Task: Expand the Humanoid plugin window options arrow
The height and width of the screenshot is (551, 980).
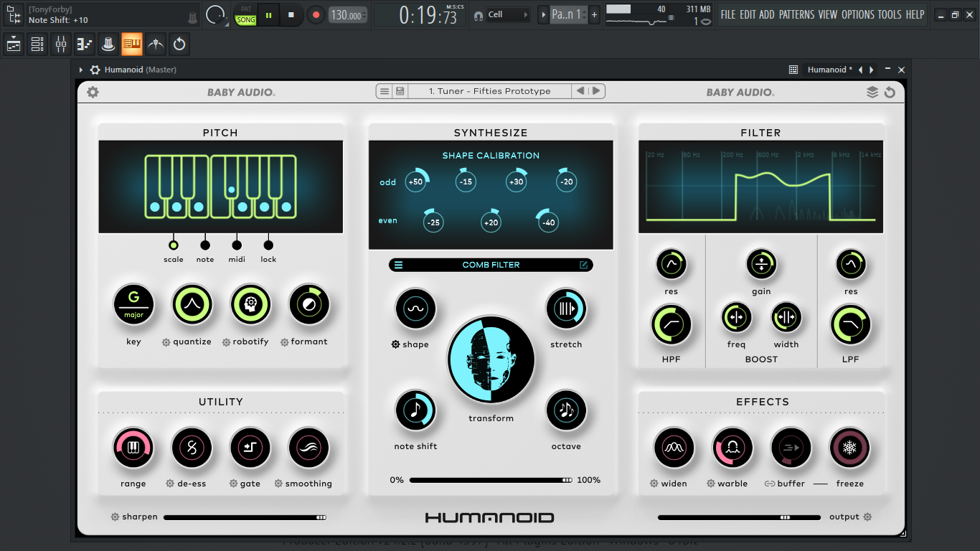Action: [x=81, y=70]
